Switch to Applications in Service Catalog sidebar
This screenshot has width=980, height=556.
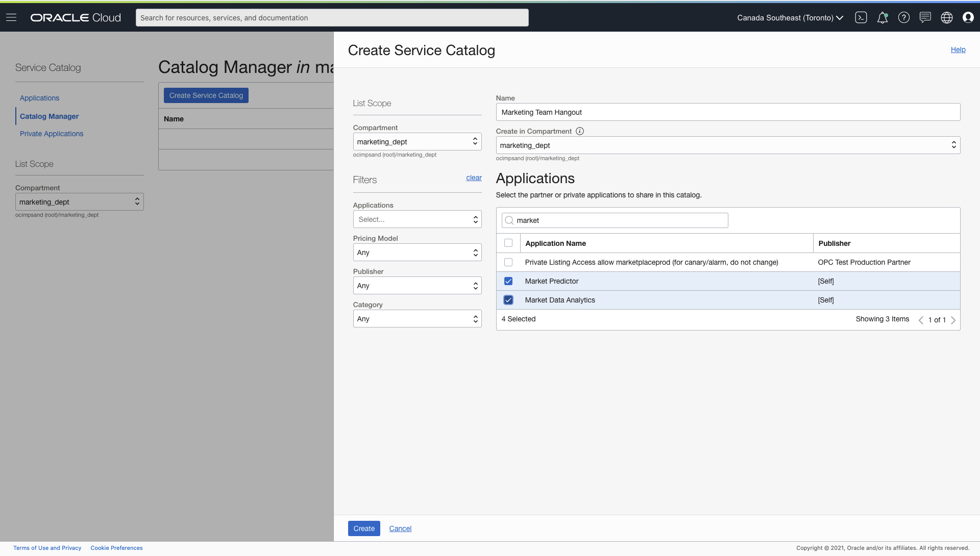(39, 98)
